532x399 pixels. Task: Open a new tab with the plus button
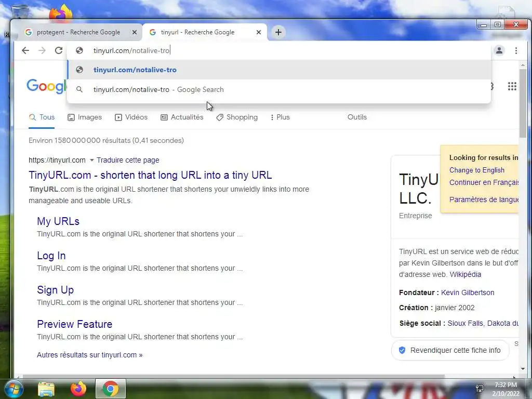pyautogui.click(x=278, y=32)
